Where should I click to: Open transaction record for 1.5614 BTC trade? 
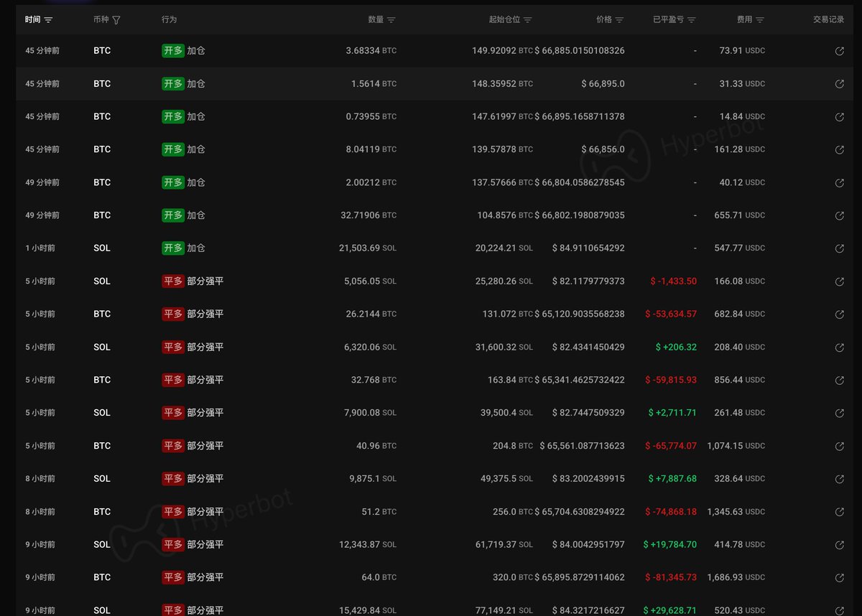pyautogui.click(x=839, y=84)
